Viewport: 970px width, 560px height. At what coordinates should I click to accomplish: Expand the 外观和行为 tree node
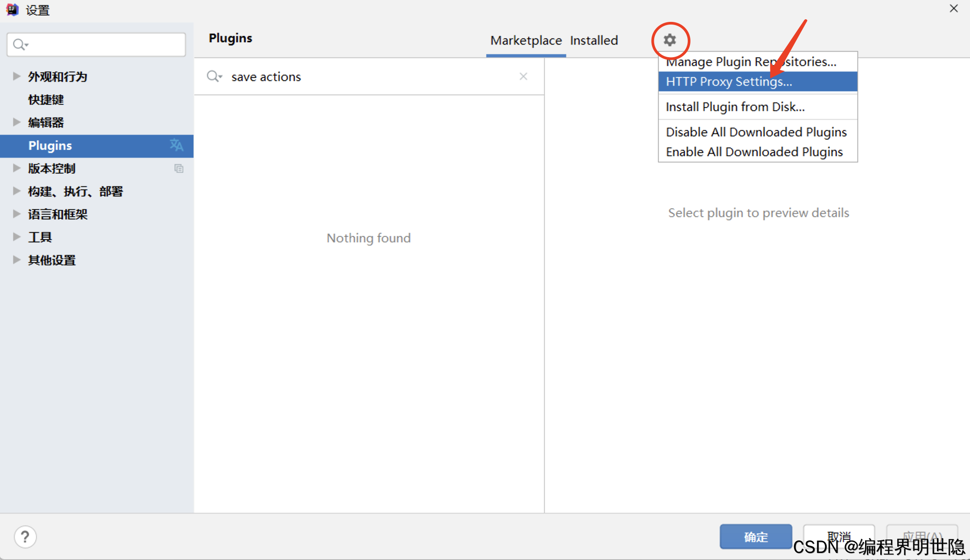17,76
